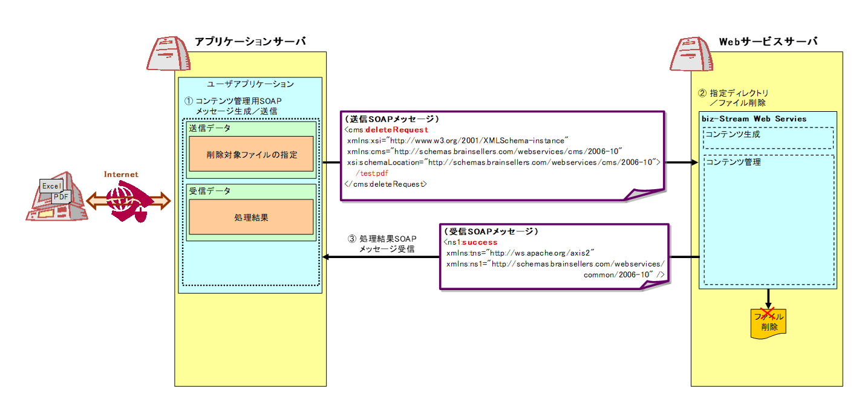Click the (送信SOAPメッセージ) heading
This screenshot has width=868, height=417.
click(x=391, y=119)
